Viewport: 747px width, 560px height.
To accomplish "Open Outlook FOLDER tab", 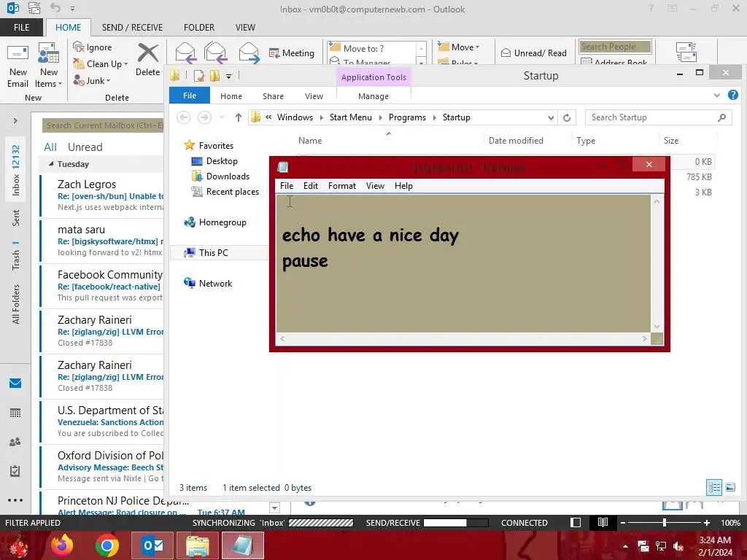I will tap(199, 27).
